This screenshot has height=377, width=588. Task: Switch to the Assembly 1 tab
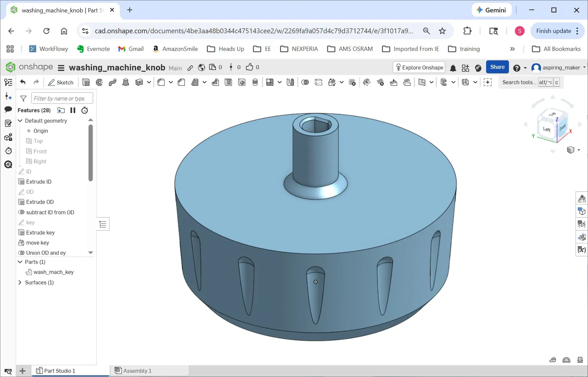pyautogui.click(x=137, y=371)
